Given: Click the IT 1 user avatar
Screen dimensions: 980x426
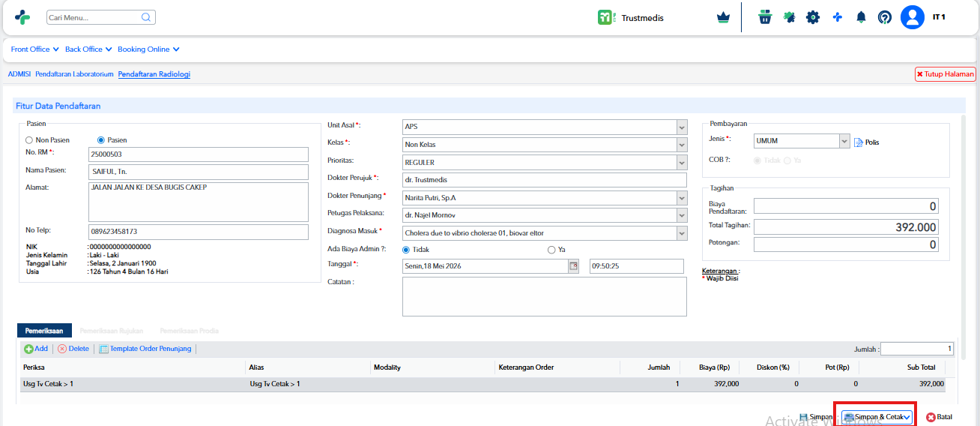Looking at the screenshot, I should 912,17.
